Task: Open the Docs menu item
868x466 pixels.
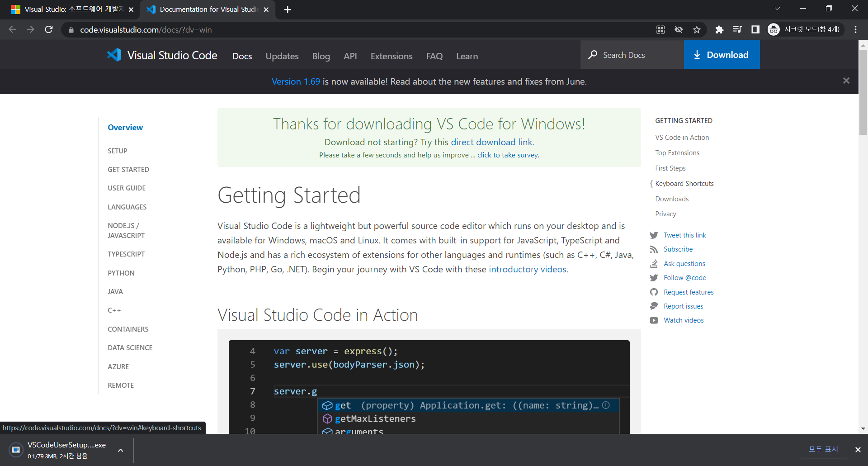Action: pos(242,56)
